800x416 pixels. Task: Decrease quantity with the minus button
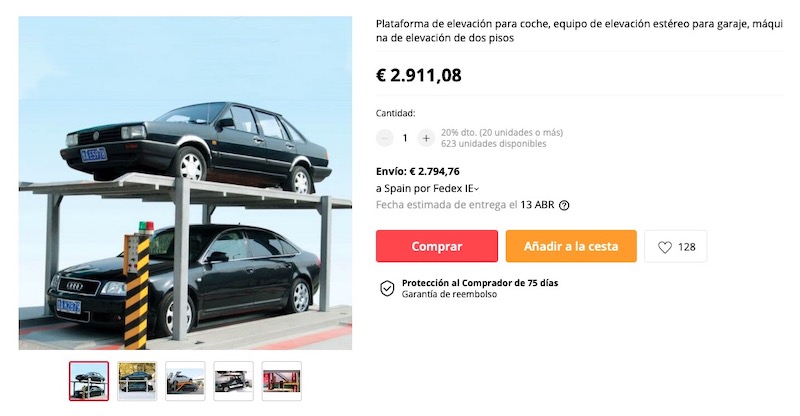[385, 138]
